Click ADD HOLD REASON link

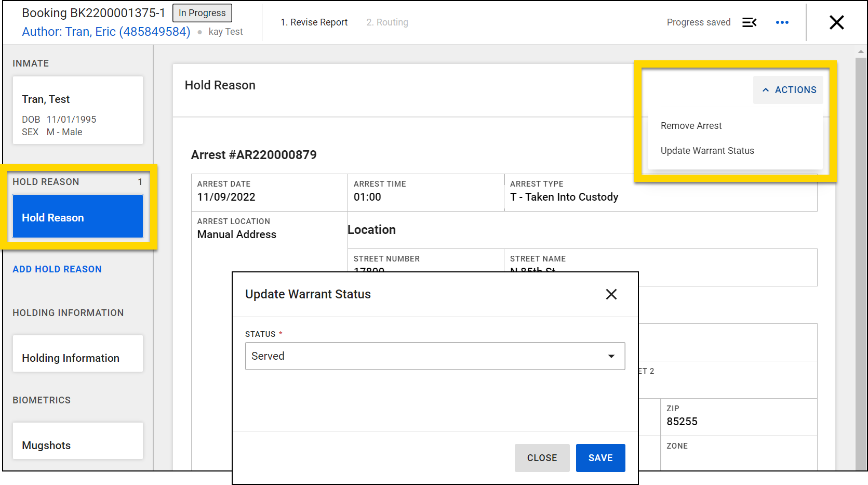57,269
